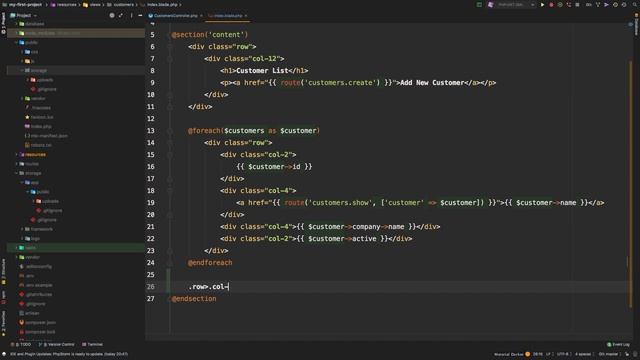Screen dimensions: 640x360
Task: Close the CustomersController.php editor tab
Action: [201, 16]
